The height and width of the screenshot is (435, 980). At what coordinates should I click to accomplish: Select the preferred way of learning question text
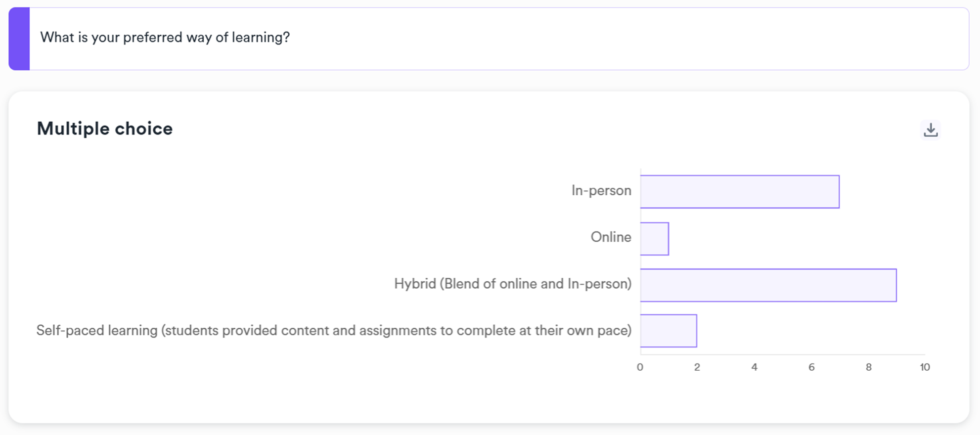[165, 38]
